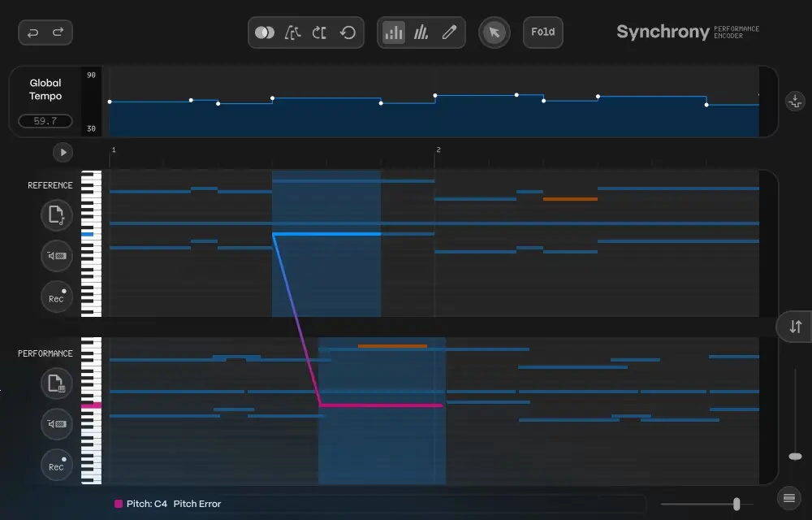The image size is (812, 520).
Task: Click the tempo axis value 30
Action: pos(91,128)
